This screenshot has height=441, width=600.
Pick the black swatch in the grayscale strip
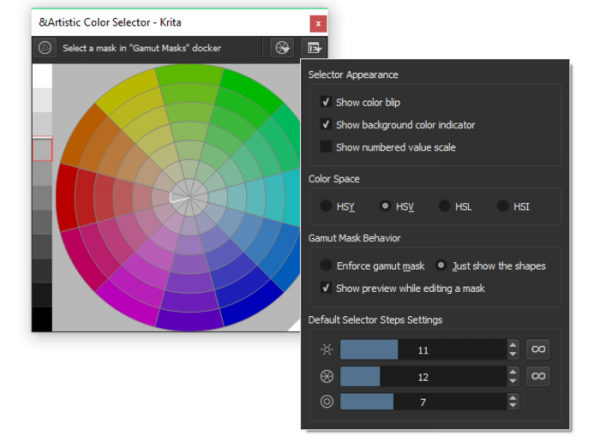coord(42,320)
